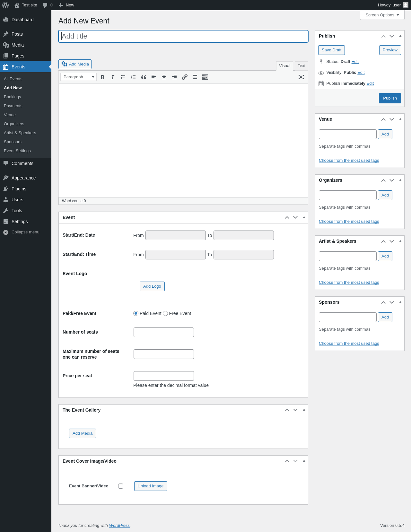Screen dimensions: 411x532
Task: Insert the Read More tag
Action: [x=195, y=77]
